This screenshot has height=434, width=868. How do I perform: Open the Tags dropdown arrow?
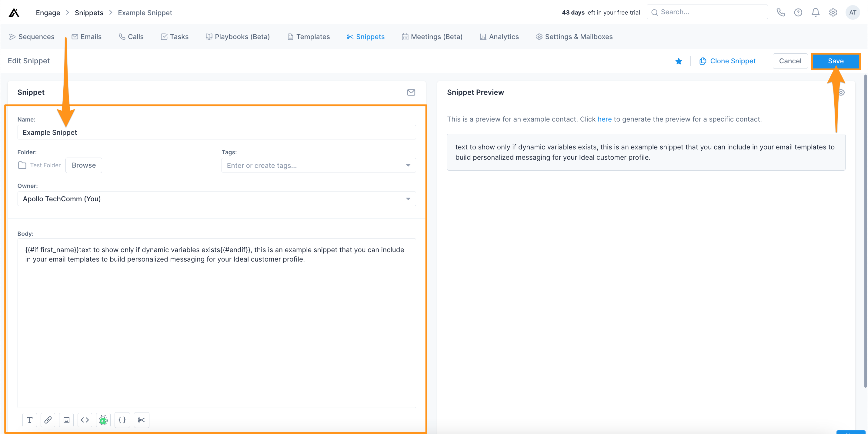pyautogui.click(x=408, y=165)
